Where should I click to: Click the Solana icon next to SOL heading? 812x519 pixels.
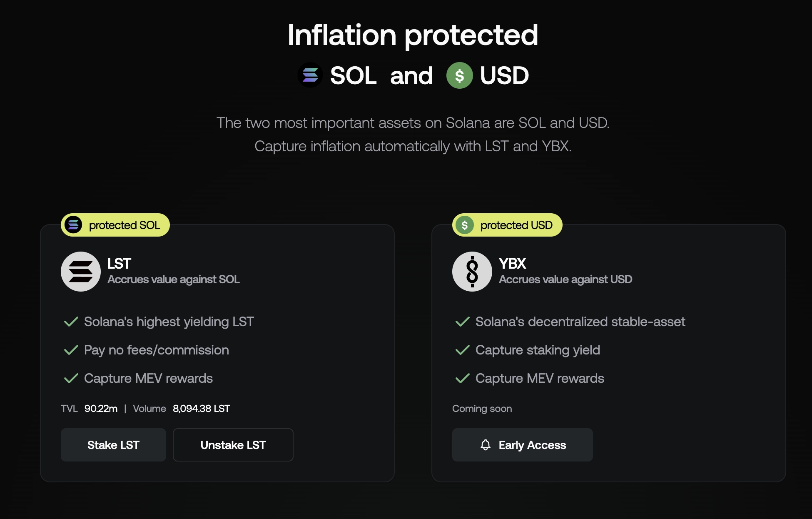point(310,75)
